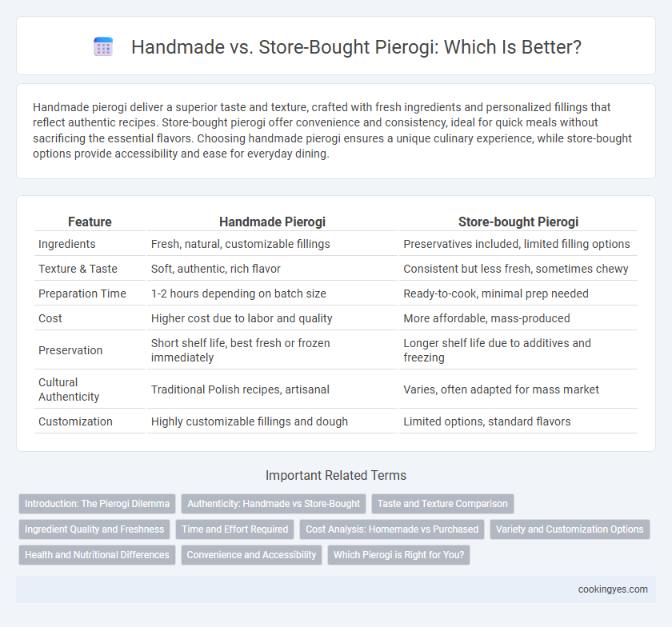Image resolution: width=672 pixels, height=627 pixels.
Task: Click the Handmade Pierogi column header
Action: [x=272, y=222]
